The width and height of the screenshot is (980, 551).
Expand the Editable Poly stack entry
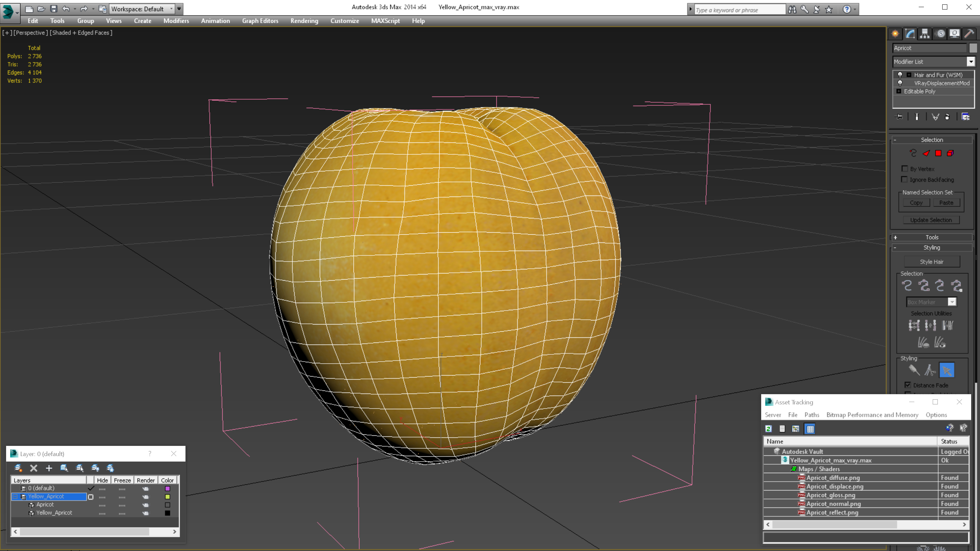[x=899, y=91]
